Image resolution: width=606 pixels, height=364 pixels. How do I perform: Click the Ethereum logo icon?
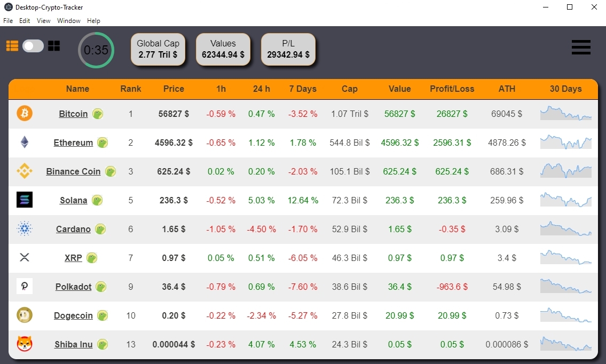[25, 142]
